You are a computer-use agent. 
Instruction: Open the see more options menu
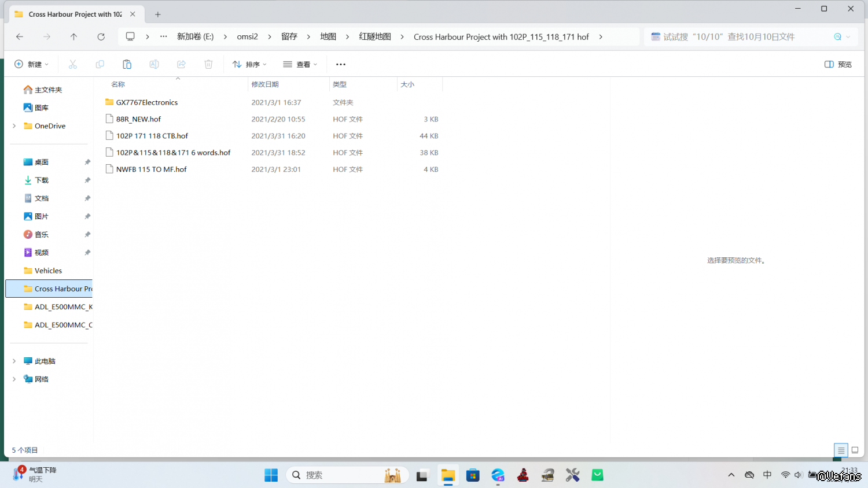(341, 64)
